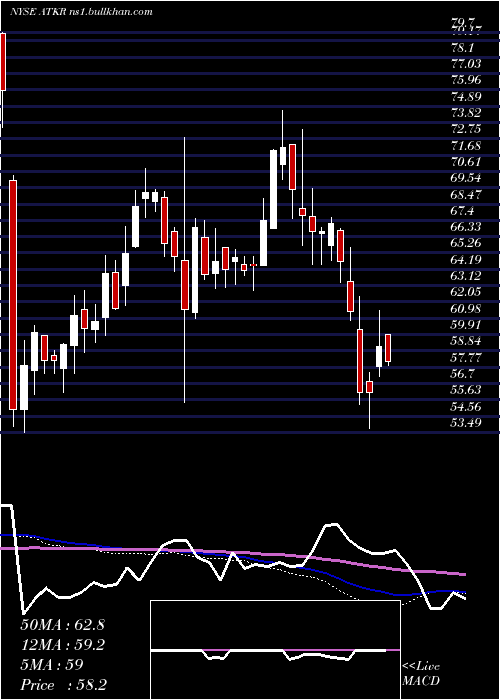Click the 12MA : 59.2 readout
500x700 pixels.
62,645
